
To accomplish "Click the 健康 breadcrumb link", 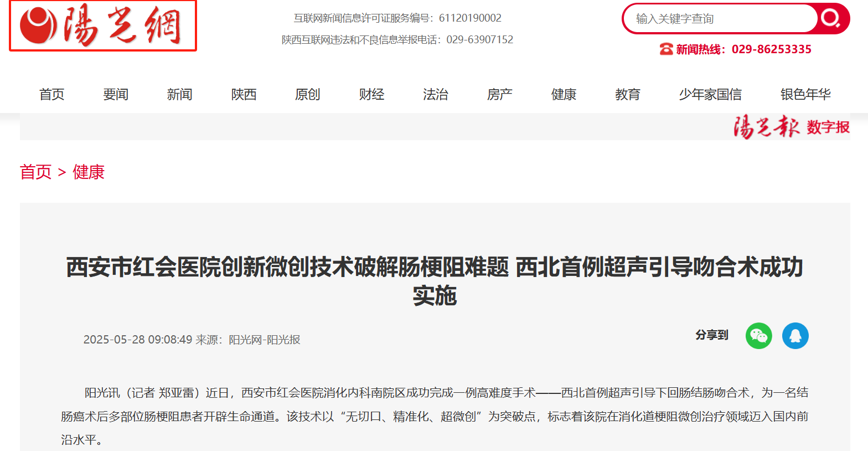I will pos(89,172).
